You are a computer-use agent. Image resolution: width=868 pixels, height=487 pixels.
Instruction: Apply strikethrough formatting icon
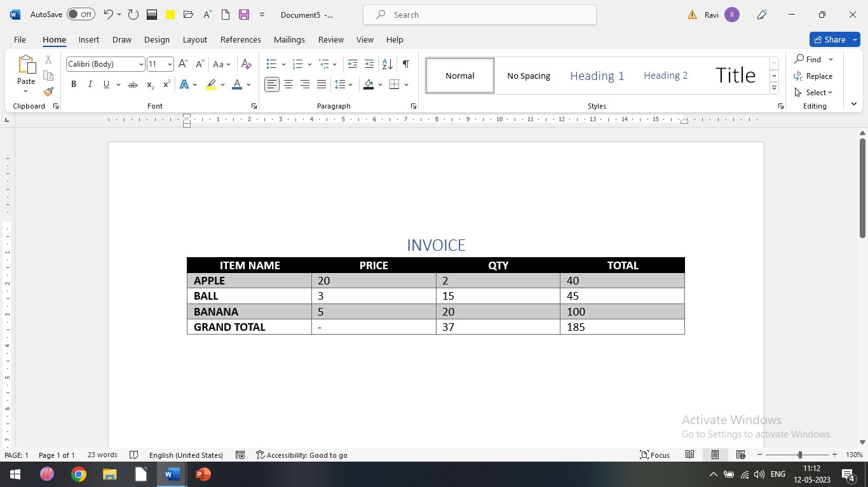pyautogui.click(x=132, y=84)
